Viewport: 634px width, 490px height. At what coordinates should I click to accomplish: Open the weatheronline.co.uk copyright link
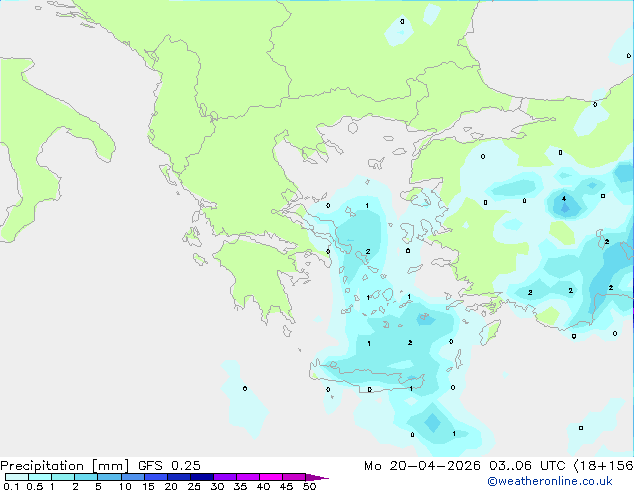(550, 481)
